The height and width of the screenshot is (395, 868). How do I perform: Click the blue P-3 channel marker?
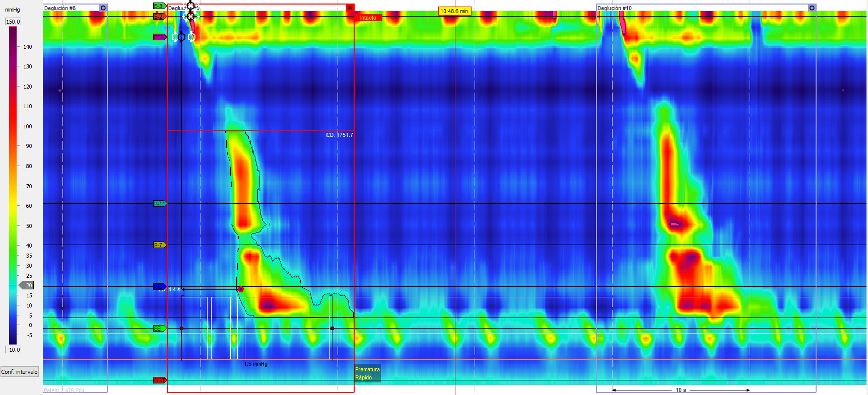(x=158, y=286)
